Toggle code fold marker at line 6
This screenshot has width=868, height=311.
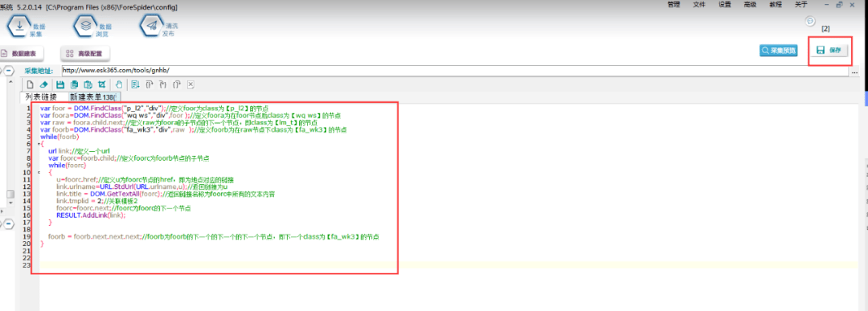39,144
